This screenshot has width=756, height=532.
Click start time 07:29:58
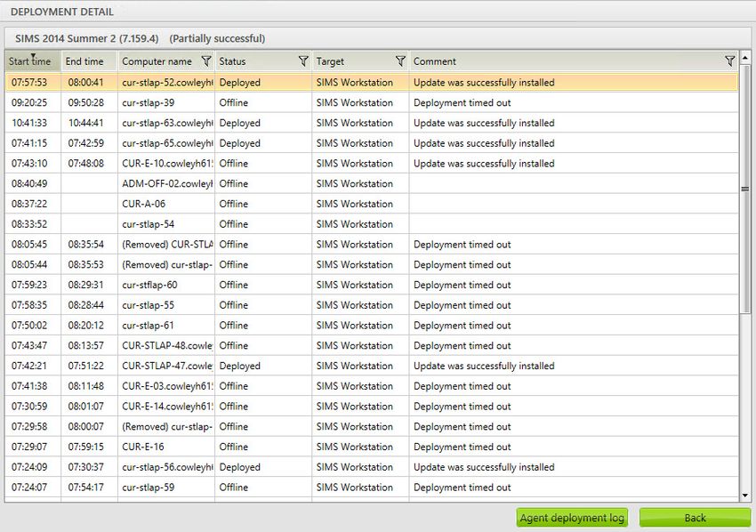29,427
